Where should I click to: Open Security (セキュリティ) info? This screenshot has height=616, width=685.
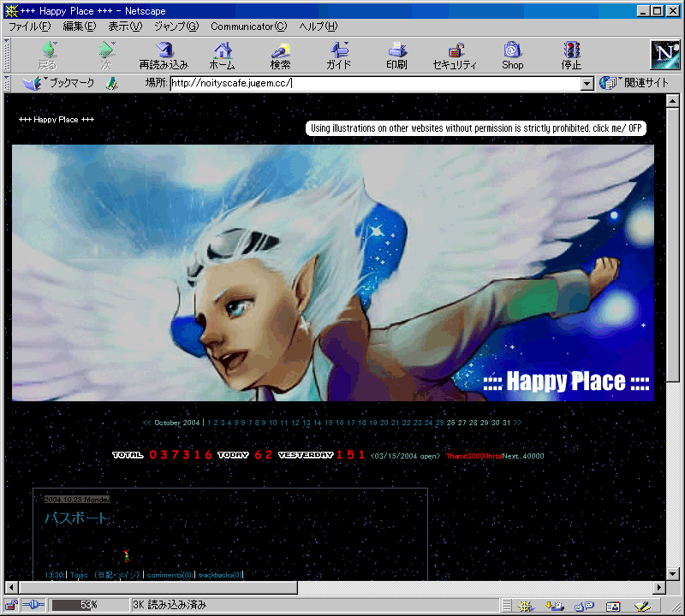click(455, 56)
